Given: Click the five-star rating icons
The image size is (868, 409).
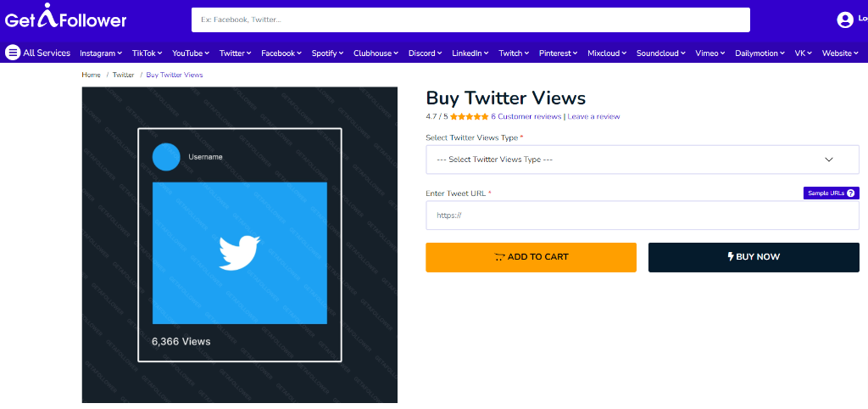Looking at the screenshot, I should (x=470, y=117).
